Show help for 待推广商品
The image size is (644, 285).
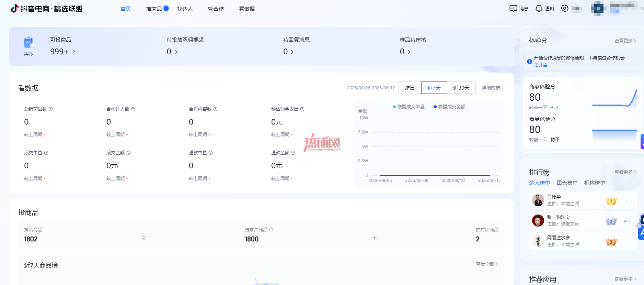pos(271,230)
